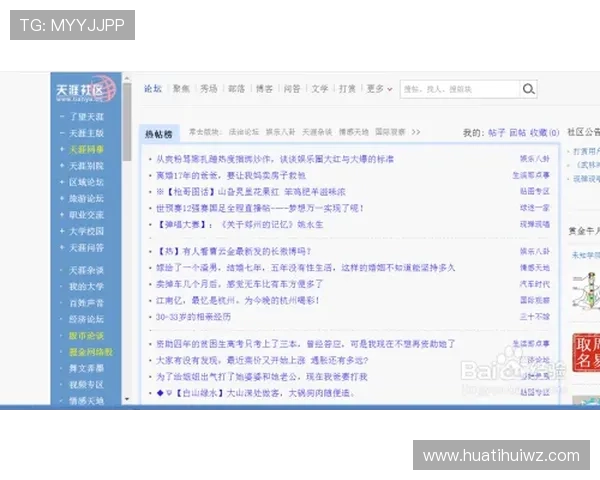600x480 pixels.
Task: Select 我的大学 in the left sidebar
Action: click(x=86, y=286)
